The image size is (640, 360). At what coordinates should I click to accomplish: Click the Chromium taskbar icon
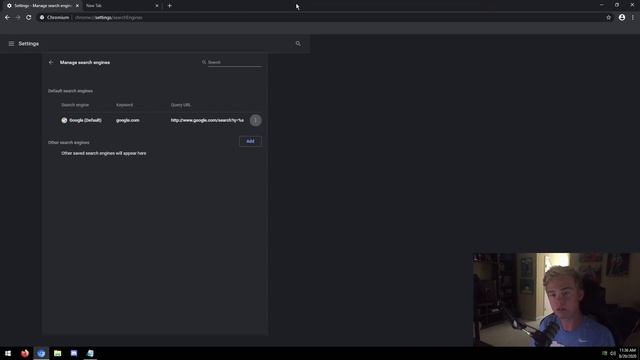pyautogui.click(x=41, y=353)
